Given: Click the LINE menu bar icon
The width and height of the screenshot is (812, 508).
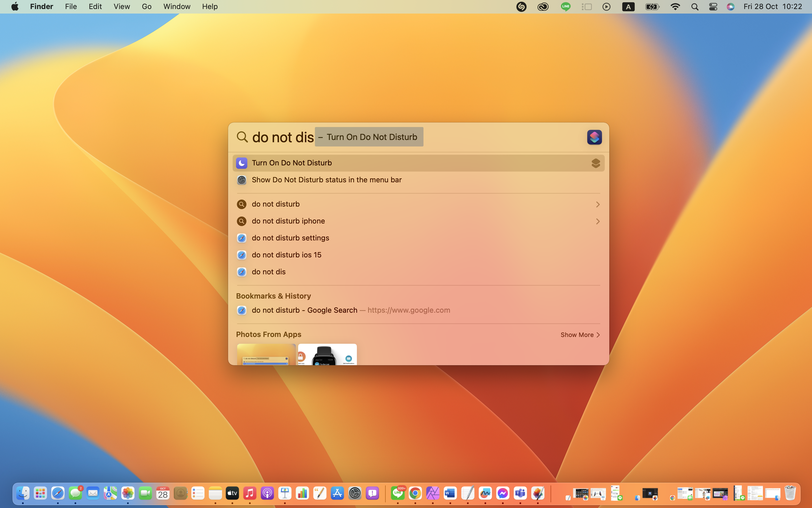Looking at the screenshot, I should [x=565, y=7].
